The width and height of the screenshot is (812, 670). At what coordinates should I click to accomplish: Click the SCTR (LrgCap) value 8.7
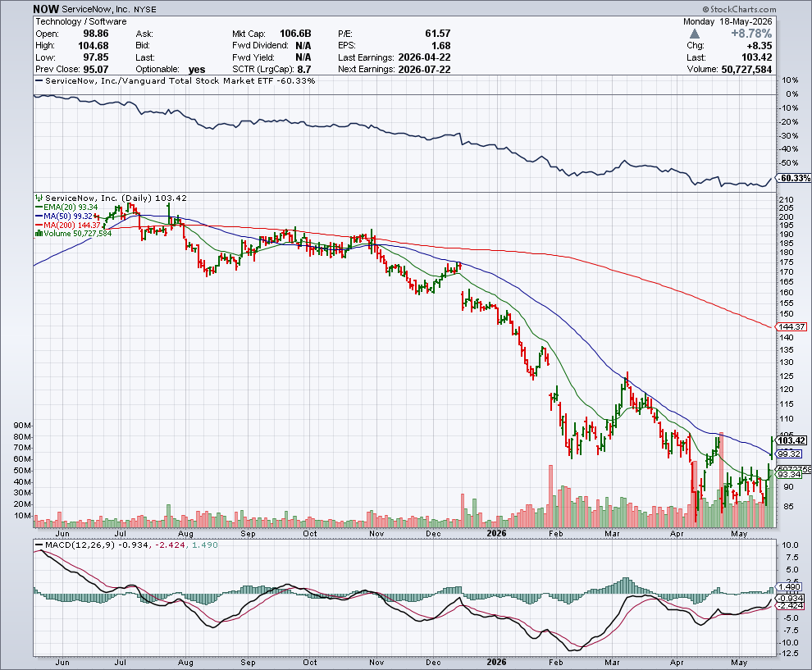click(x=304, y=70)
